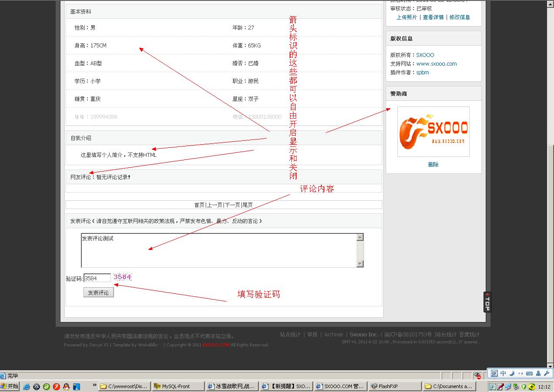554x392 pixels.
Task: Click the network connections tray icon
Action: point(508,386)
